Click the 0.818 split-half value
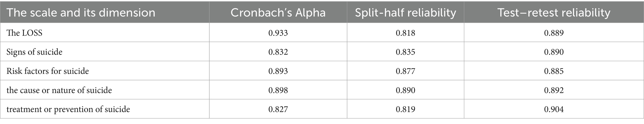This screenshot has height=124, width=644. 405,33
